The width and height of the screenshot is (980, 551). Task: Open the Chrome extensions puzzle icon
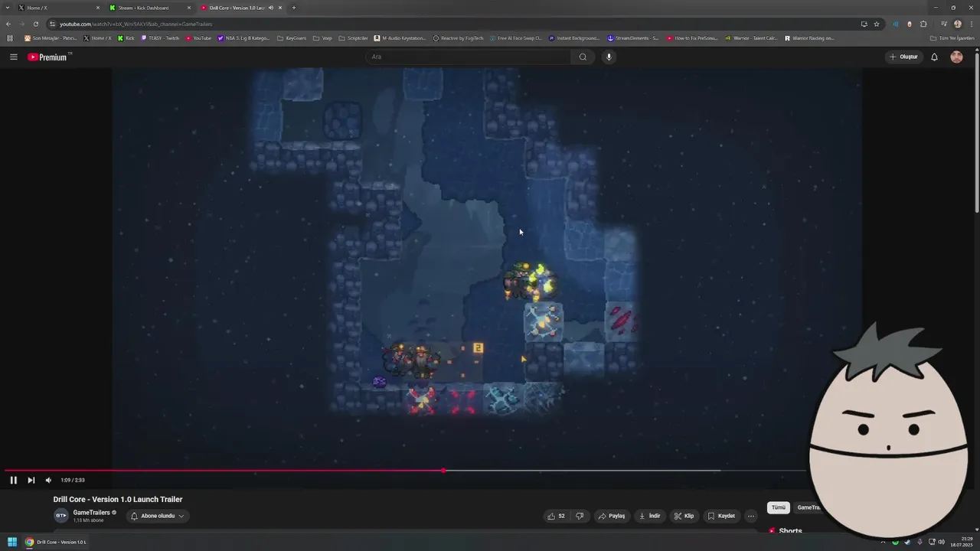923,24
